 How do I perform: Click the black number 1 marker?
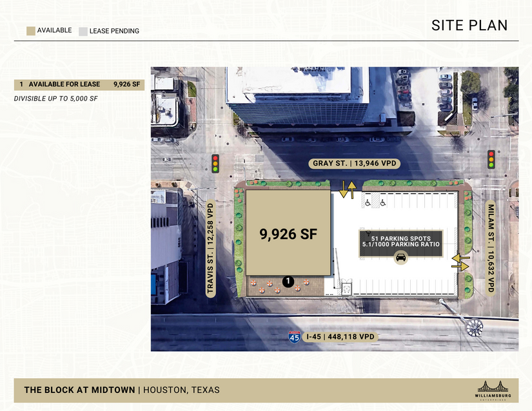[x=288, y=282]
